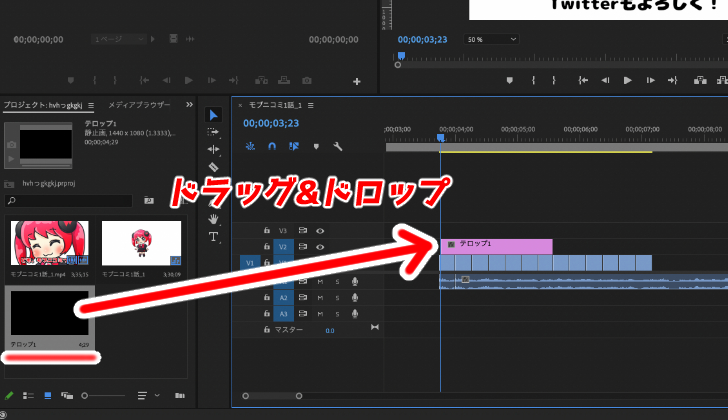This screenshot has height=420, width=728.
Task: Click the timeline zoom scroll bar
Action: click(272, 396)
